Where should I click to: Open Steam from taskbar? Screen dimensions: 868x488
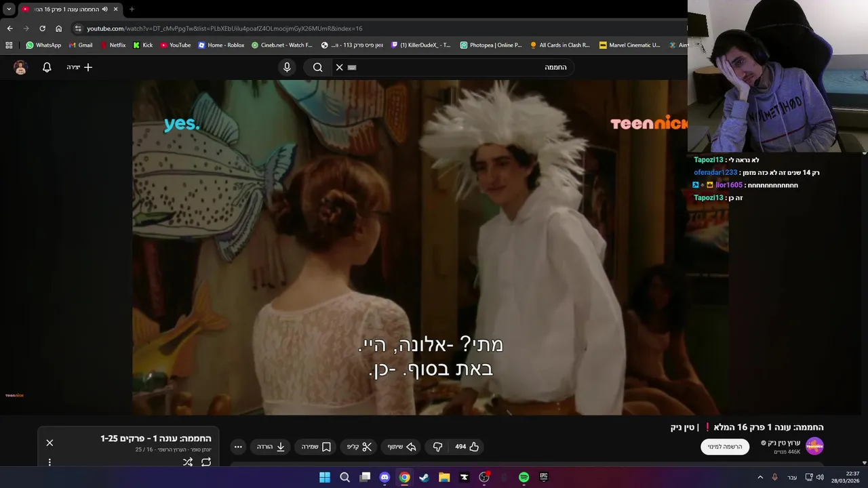[x=424, y=477]
